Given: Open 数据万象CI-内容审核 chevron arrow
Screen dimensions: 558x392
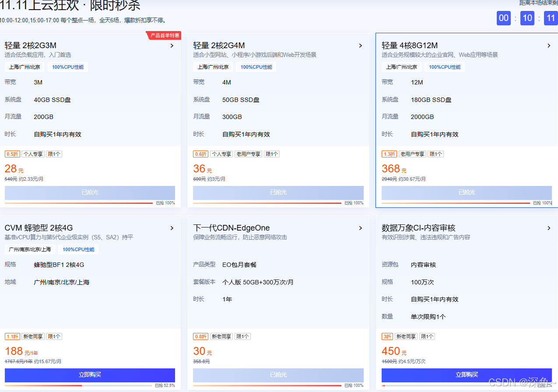Looking at the screenshot, I should (549, 228).
